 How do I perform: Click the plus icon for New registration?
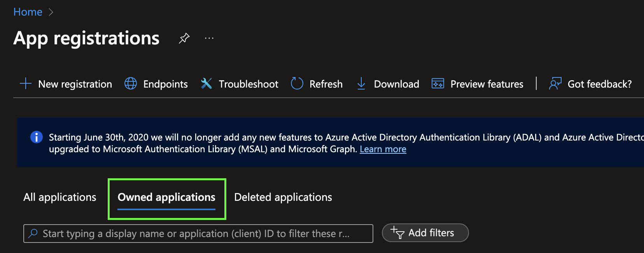coord(26,84)
